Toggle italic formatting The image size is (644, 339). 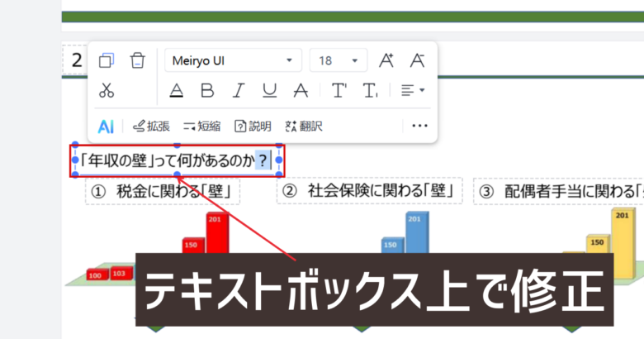point(239,90)
